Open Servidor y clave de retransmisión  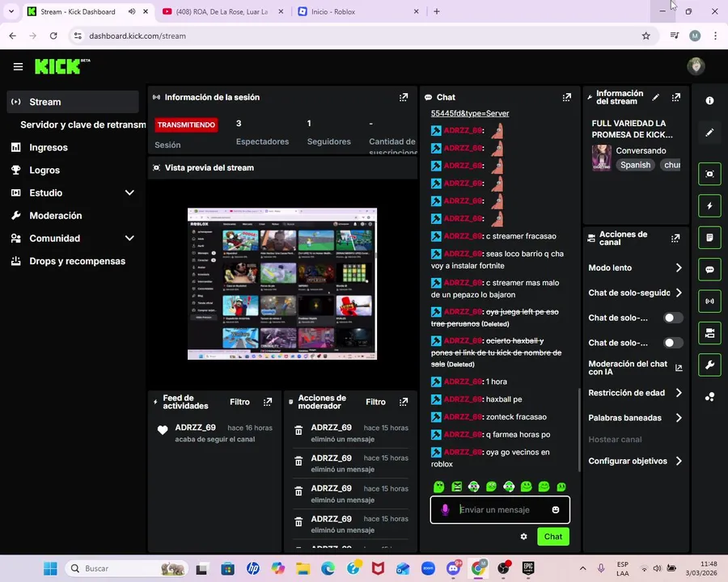tap(83, 124)
